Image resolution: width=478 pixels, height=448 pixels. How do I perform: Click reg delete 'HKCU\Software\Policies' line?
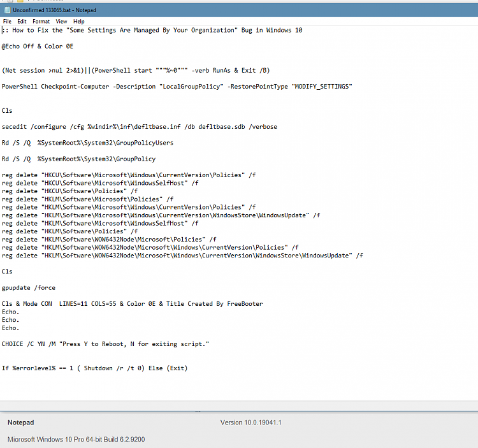pos(70,191)
